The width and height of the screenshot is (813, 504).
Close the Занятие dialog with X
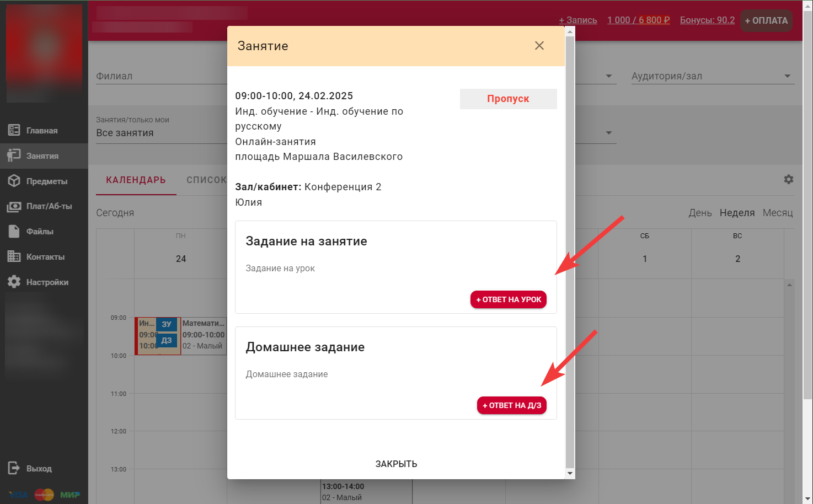pyautogui.click(x=539, y=46)
